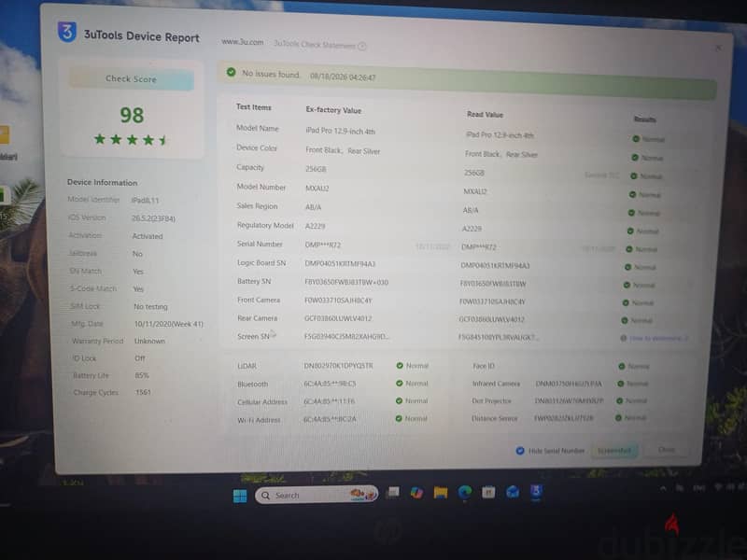Click Normal status icon for Cellular Address

(x=399, y=401)
